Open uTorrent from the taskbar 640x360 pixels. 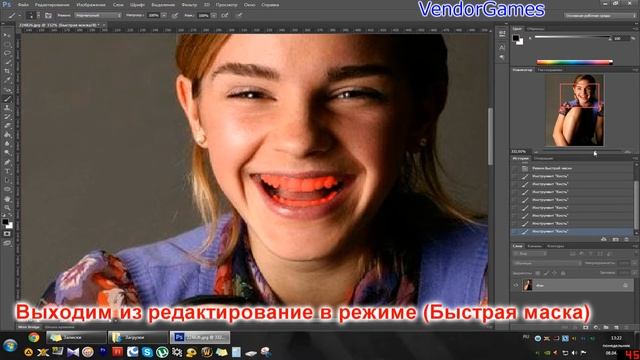162,352
